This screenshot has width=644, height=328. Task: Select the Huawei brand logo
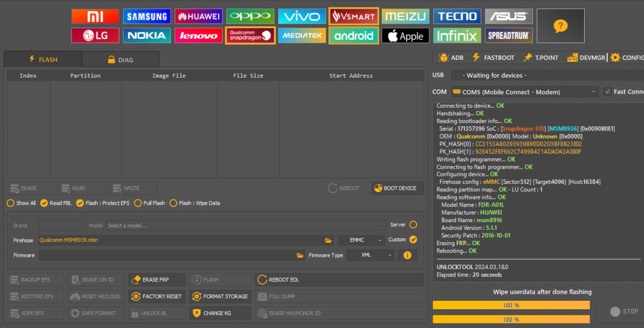199,16
